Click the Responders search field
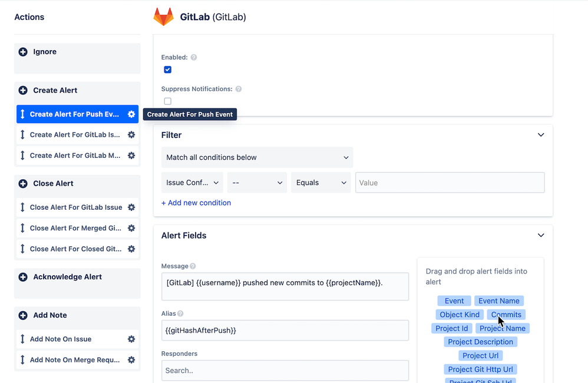 coord(285,371)
